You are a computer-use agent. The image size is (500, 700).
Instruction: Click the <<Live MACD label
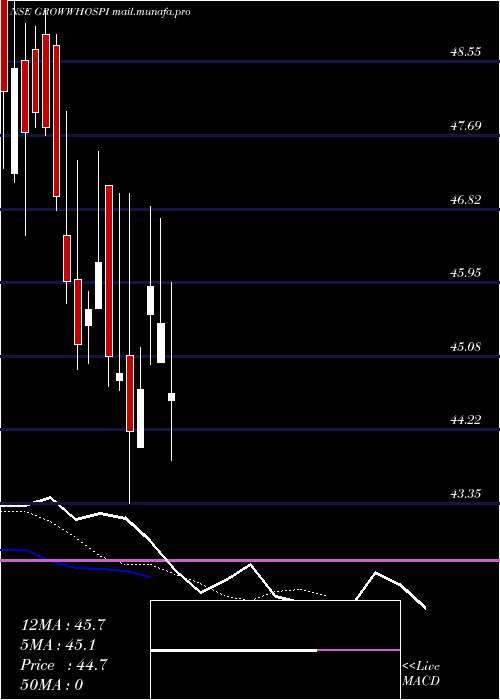click(421, 674)
